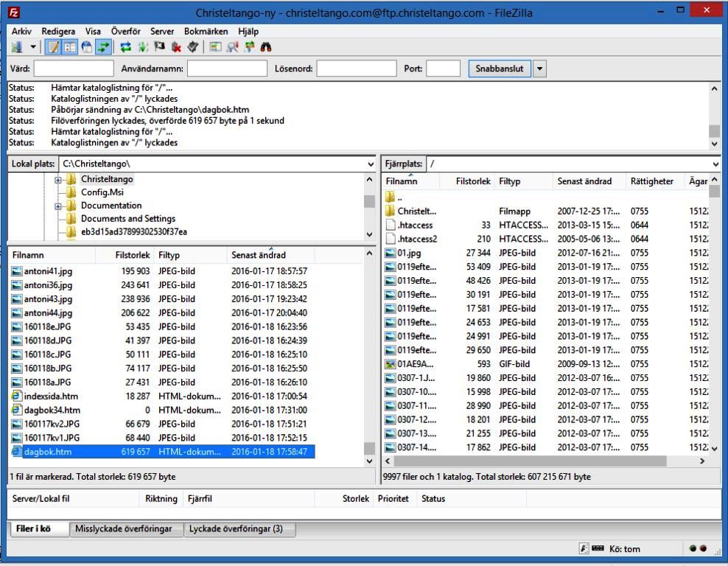728x566 pixels.
Task: Open the Redigera menu
Action: pos(58,32)
